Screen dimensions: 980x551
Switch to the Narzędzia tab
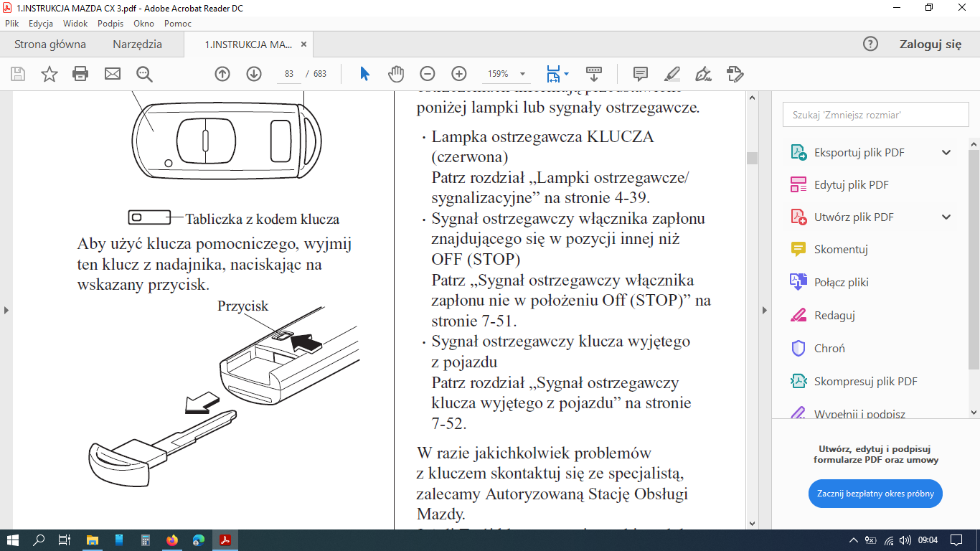pyautogui.click(x=137, y=44)
